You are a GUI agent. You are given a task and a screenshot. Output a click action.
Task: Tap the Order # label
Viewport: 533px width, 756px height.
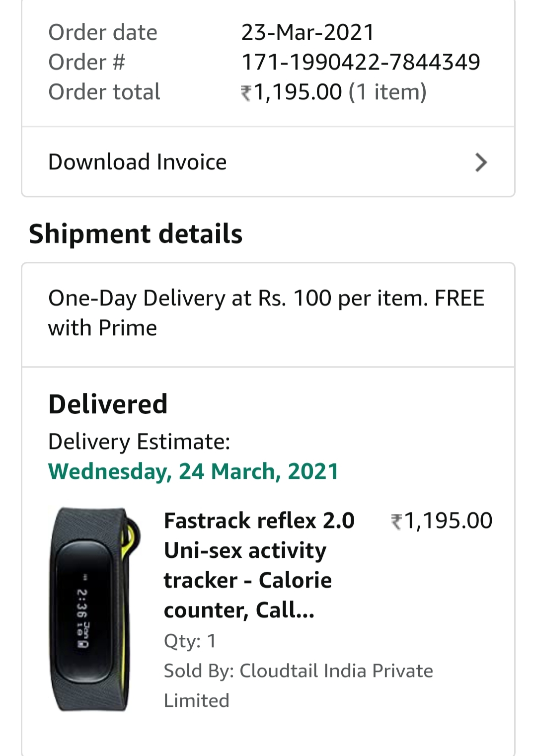86,63
